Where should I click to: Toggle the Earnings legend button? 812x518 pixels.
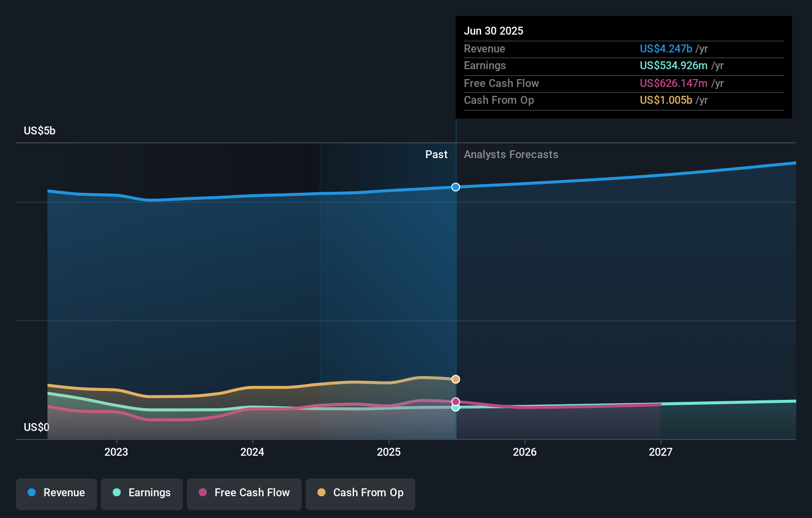pyautogui.click(x=142, y=494)
